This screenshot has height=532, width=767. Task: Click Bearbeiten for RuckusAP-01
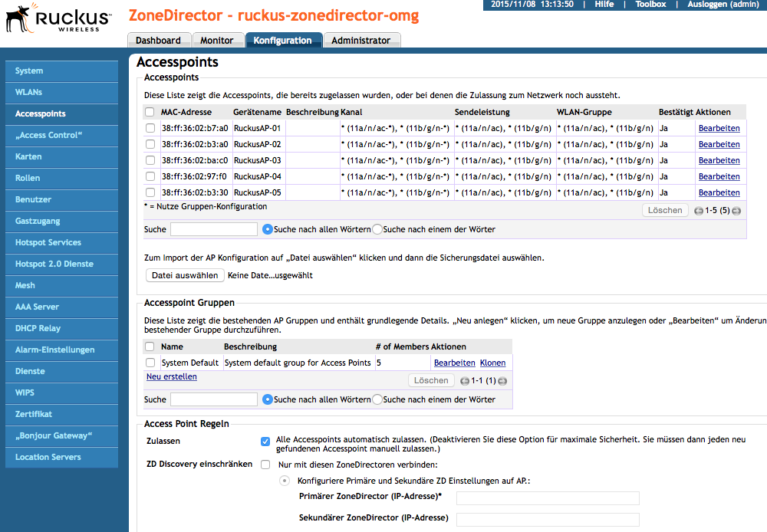(719, 128)
